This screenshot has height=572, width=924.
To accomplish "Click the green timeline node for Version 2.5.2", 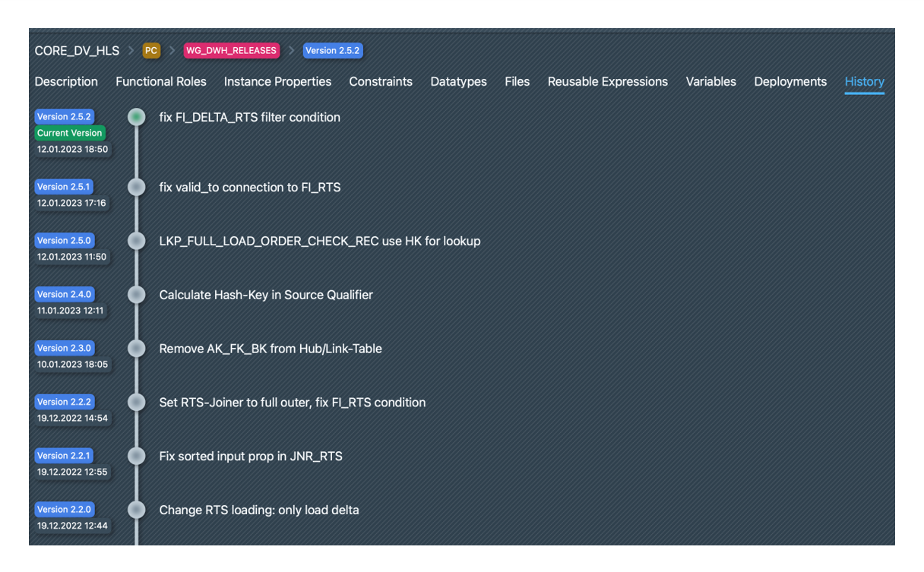I will (137, 118).
